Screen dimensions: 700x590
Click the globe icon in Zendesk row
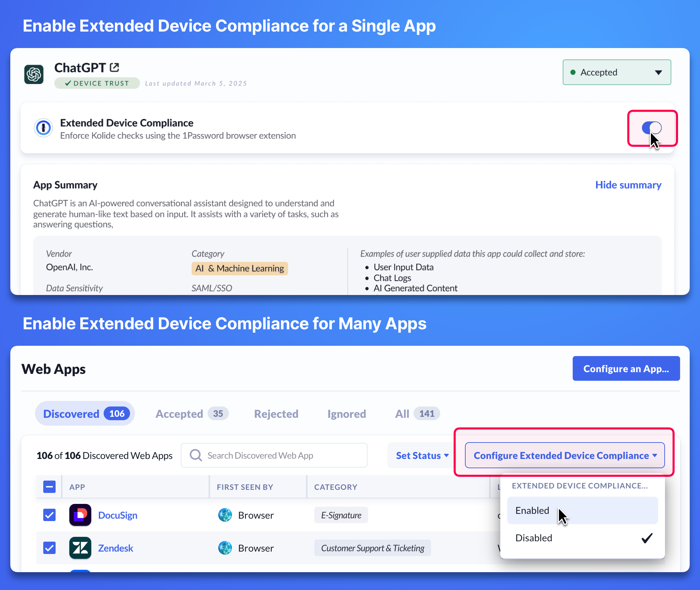(225, 548)
